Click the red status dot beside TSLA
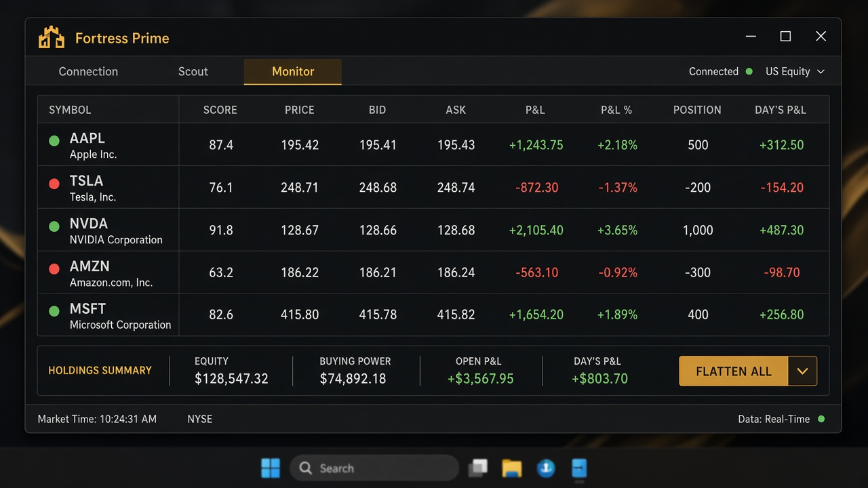 (x=54, y=184)
